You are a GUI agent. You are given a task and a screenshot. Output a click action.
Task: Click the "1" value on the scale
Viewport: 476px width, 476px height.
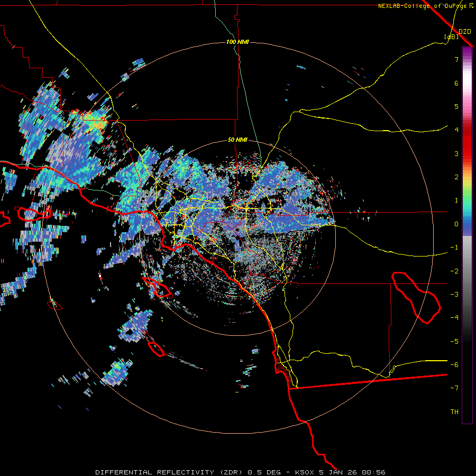(x=456, y=200)
